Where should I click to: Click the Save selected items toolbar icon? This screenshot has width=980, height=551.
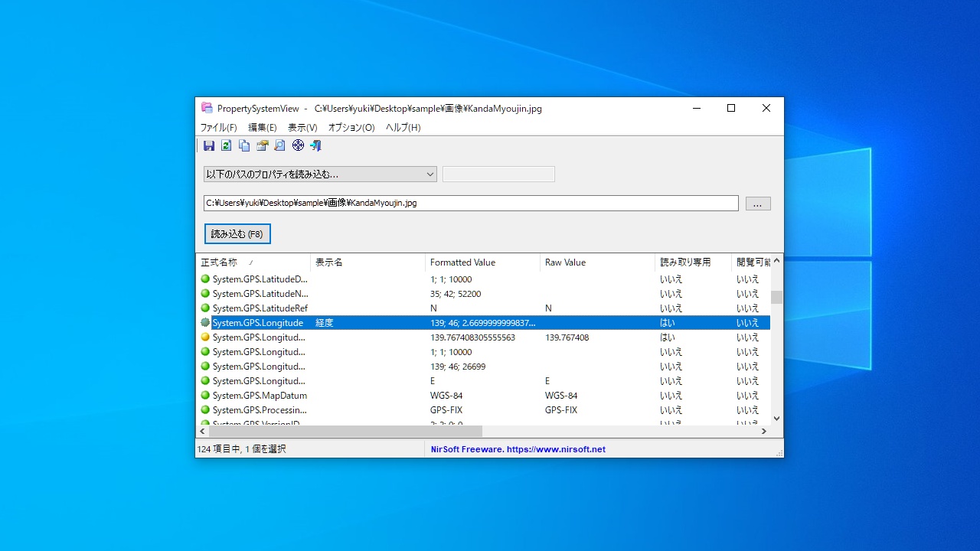[x=209, y=145]
